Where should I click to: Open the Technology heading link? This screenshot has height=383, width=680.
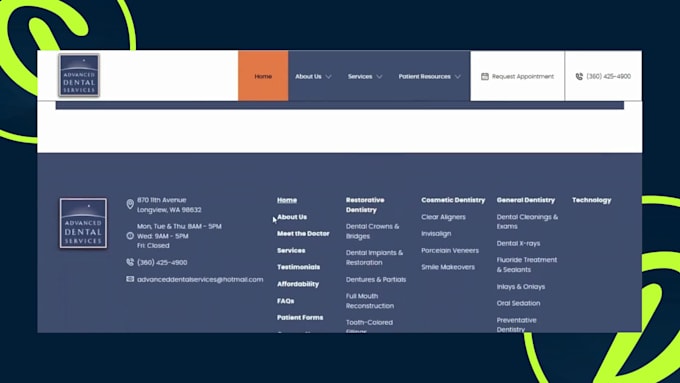tap(592, 200)
